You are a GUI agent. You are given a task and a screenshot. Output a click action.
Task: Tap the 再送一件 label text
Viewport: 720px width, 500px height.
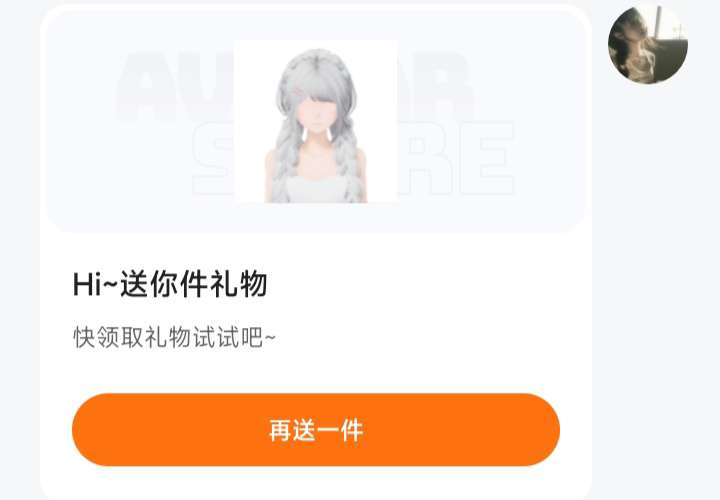(x=316, y=430)
